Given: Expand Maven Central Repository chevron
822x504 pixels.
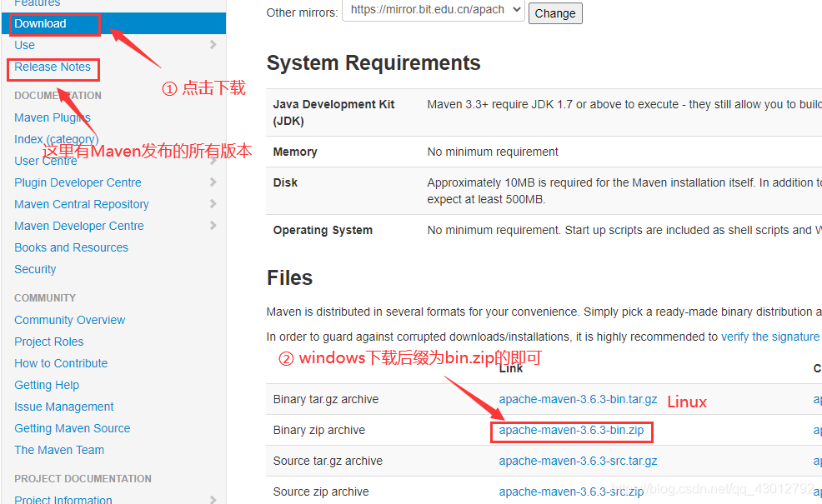Looking at the screenshot, I should 213,203.
